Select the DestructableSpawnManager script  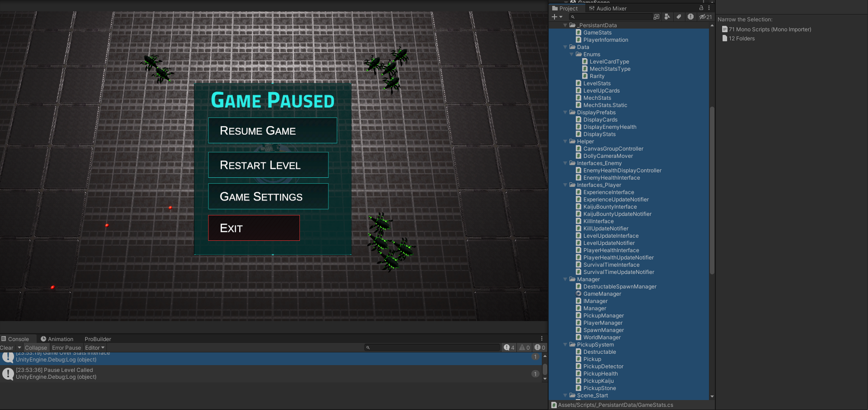click(620, 287)
